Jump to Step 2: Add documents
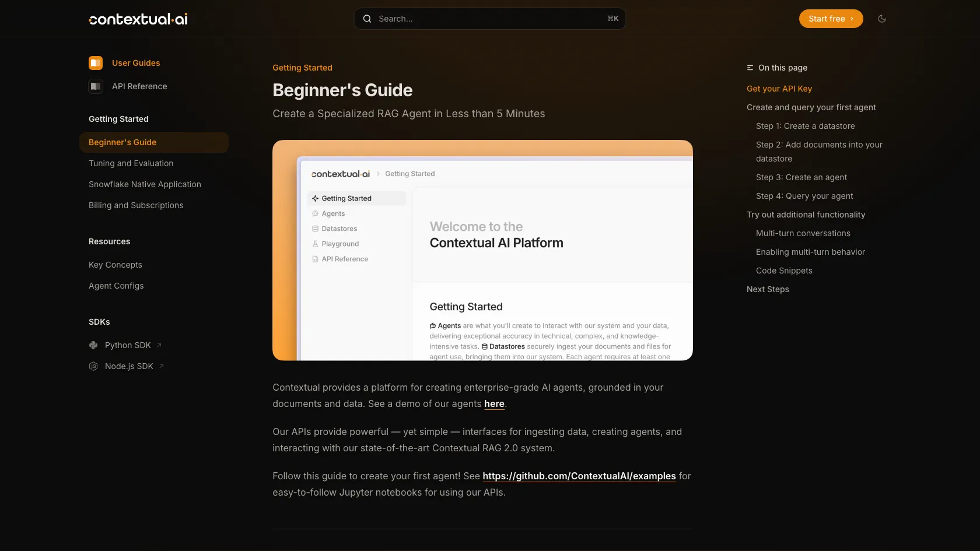This screenshot has height=551, width=980. pos(819,152)
